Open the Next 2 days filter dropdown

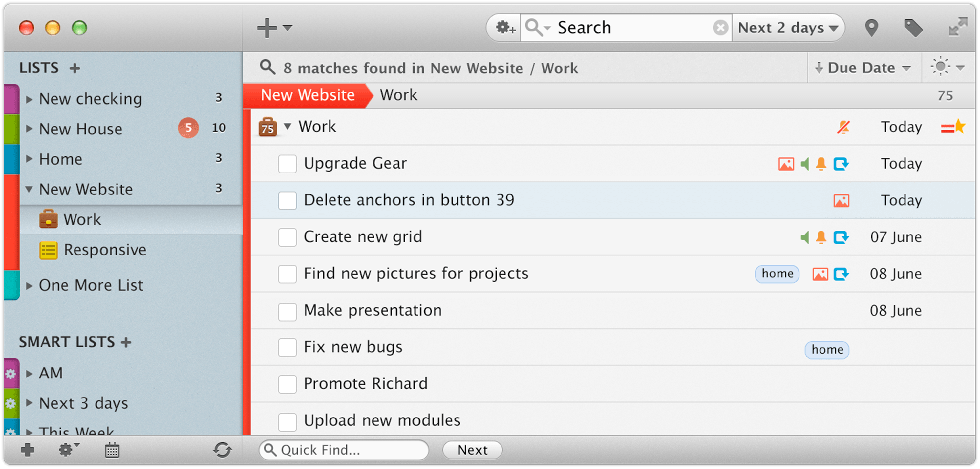(787, 27)
